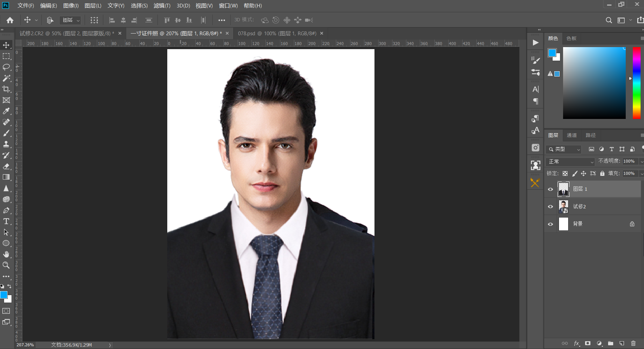Image resolution: width=644 pixels, height=349 pixels.
Task: Toggle Quick Mask mode
Action: (6, 311)
